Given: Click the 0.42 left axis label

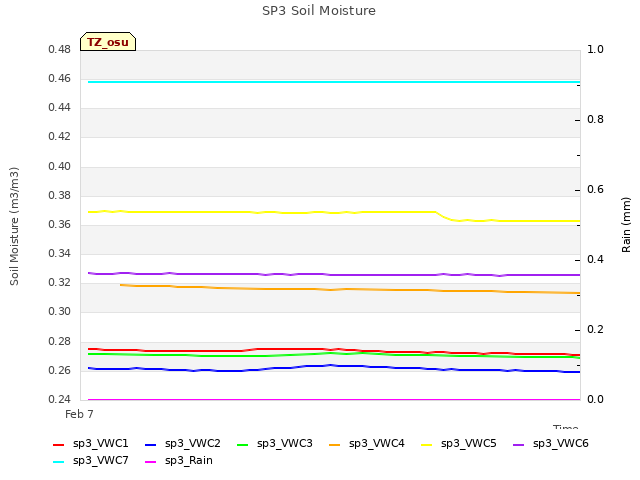Looking at the screenshot, I should coord(60,136).
